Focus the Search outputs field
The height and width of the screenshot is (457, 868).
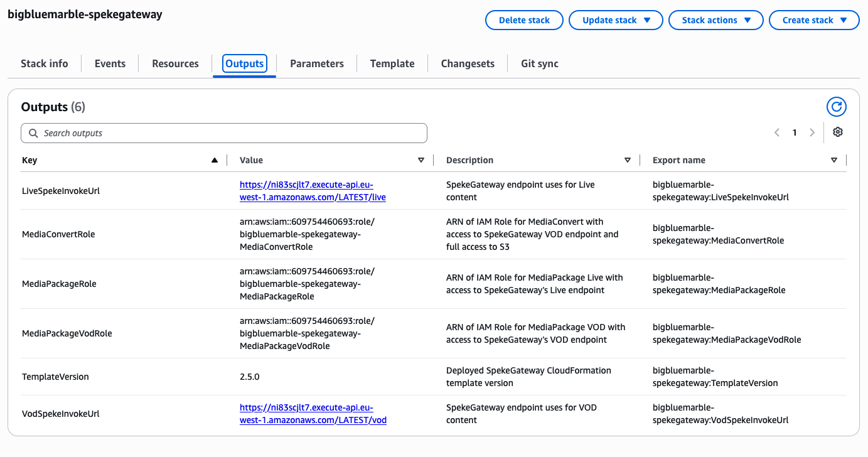[224, 133]
